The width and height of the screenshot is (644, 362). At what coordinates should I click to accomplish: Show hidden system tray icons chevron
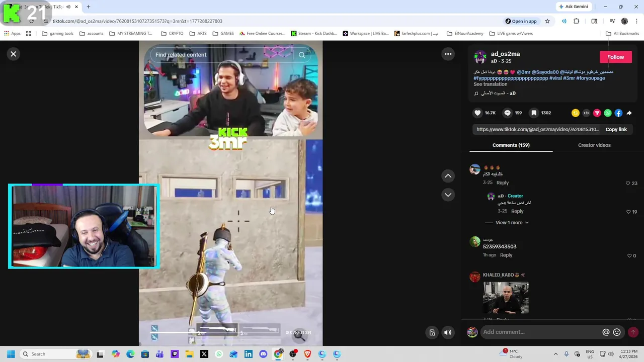pyautogui.click(x=555, y=354)
